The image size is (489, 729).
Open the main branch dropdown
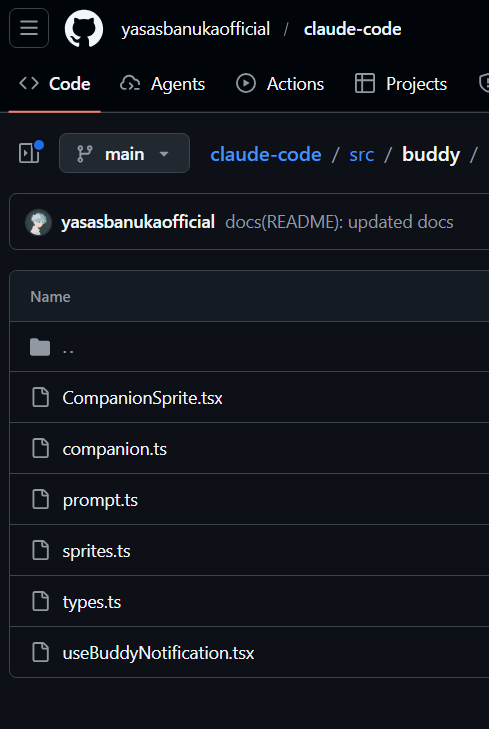click(124, 153)
